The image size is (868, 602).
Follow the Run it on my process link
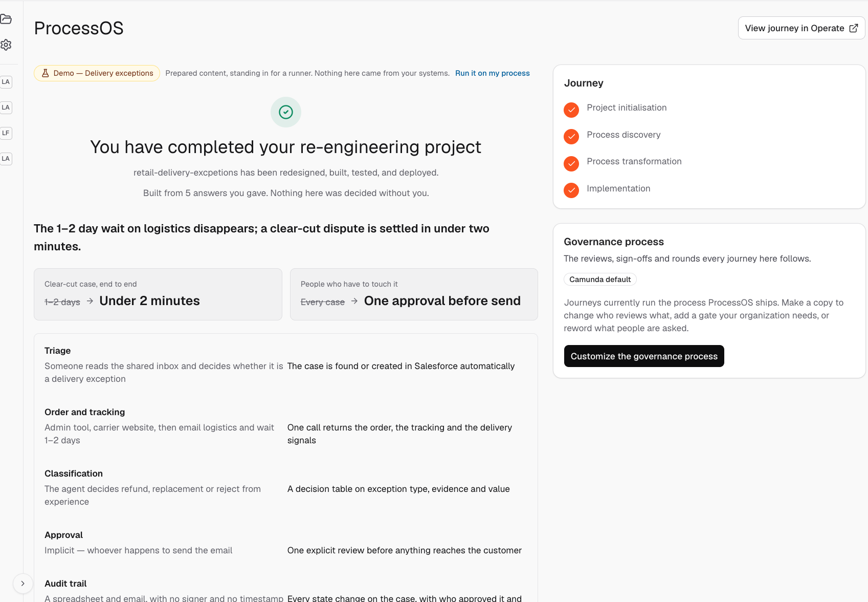tap(493, 73)
